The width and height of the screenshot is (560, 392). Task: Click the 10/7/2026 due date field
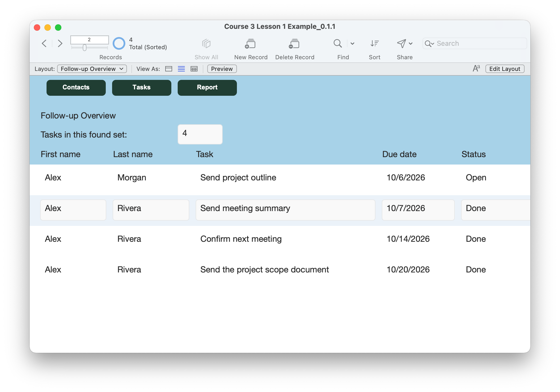point(418,210)
